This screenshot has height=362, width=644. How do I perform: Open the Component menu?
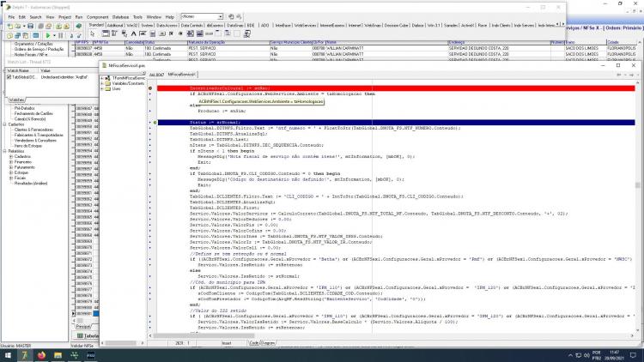click(97, 17)
